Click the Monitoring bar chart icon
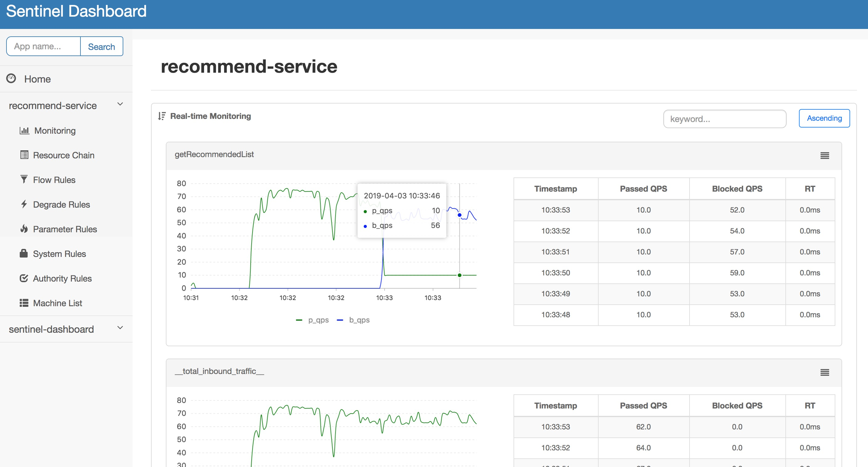 click(24, 130)
